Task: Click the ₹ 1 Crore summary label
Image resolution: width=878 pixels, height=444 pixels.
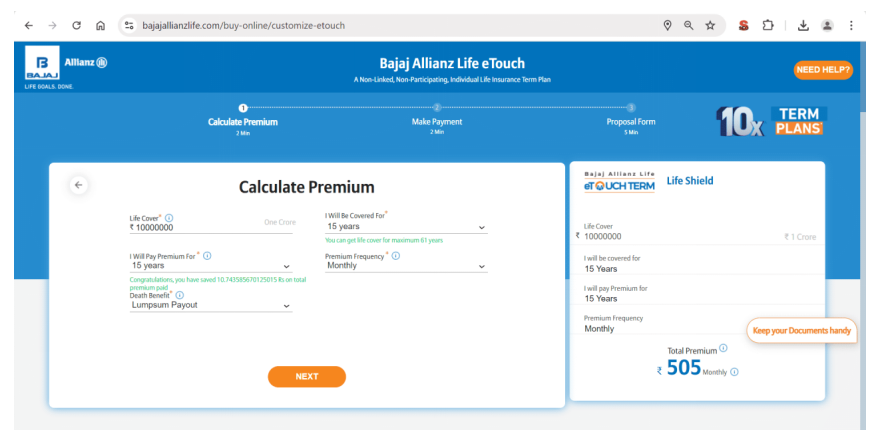Action: click(x=800, y=237)
